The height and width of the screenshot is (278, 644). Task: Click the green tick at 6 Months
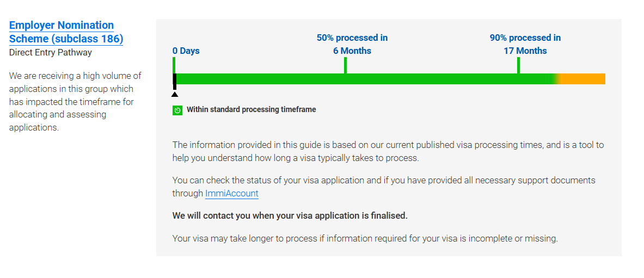click(x=346, y=65)
